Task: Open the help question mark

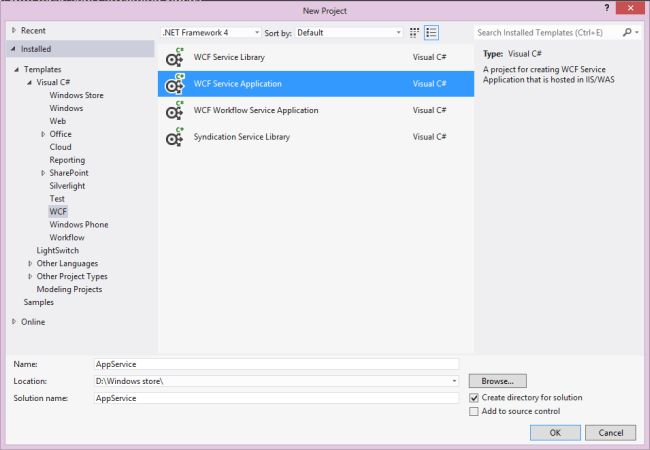Action: [x=606, y=8]
